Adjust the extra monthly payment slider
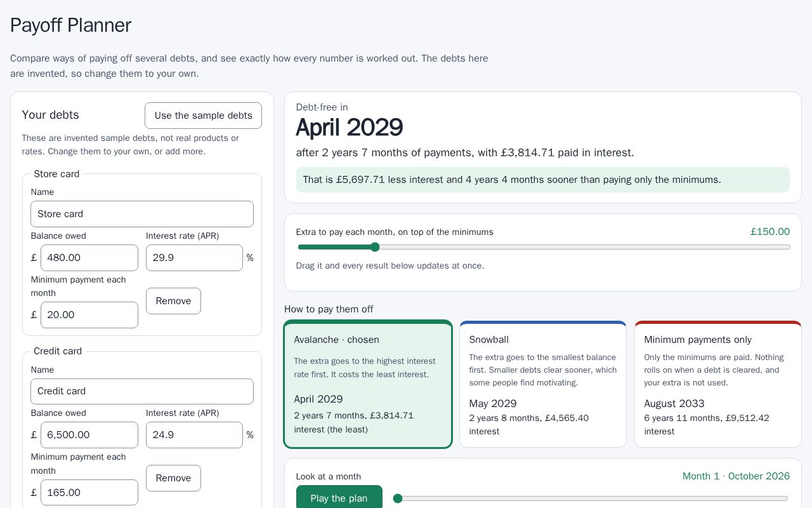The width and height of the screenshot is (812, 508). 544,247
